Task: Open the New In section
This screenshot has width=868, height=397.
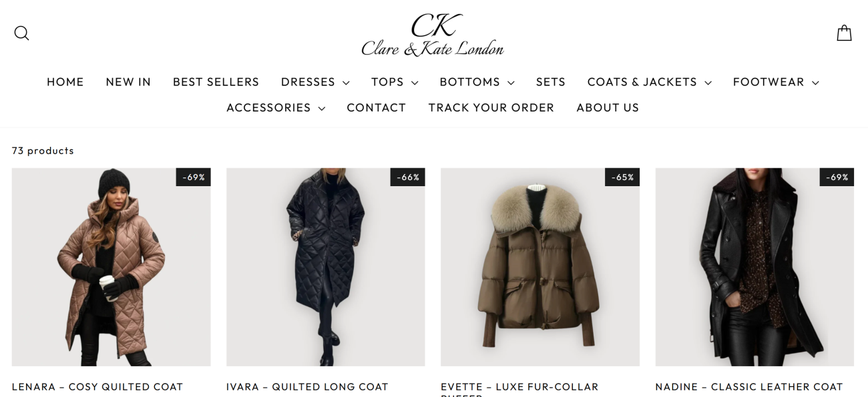Action: 128,82
